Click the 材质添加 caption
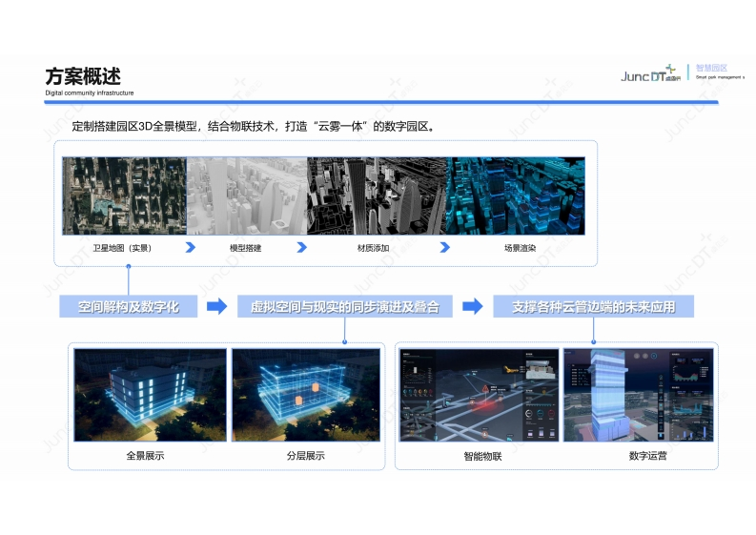Image resolution: width=756 pixels, height=535 pixels. (x=373, y=248)
